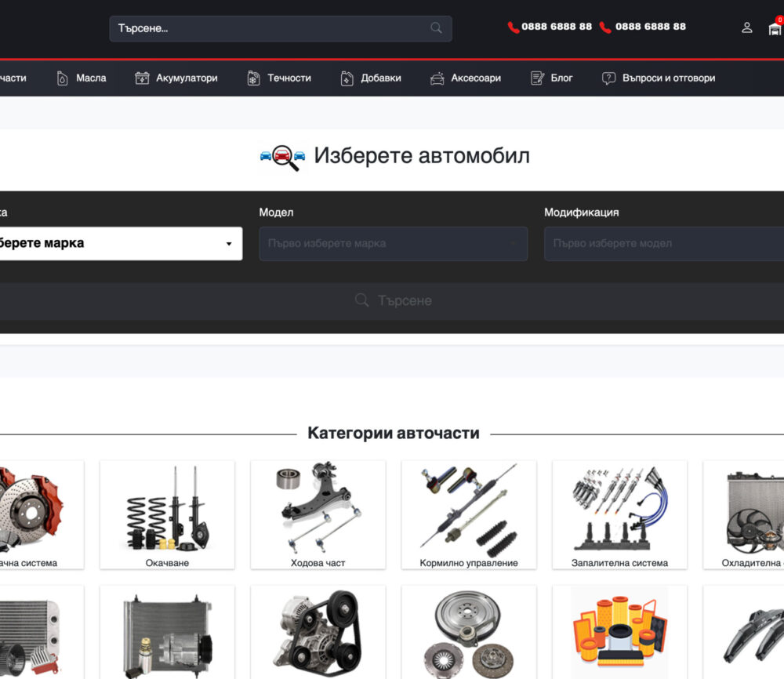
Task: Click the oil bottle icon beside Масла
Action: pyautogui.click(x=63, y=78)
